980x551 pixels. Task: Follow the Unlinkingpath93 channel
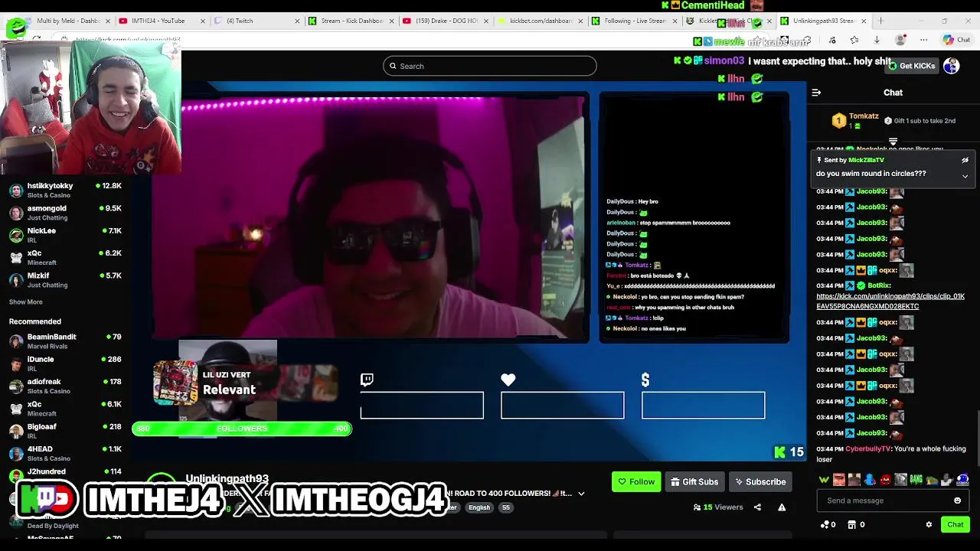[636, 482]
